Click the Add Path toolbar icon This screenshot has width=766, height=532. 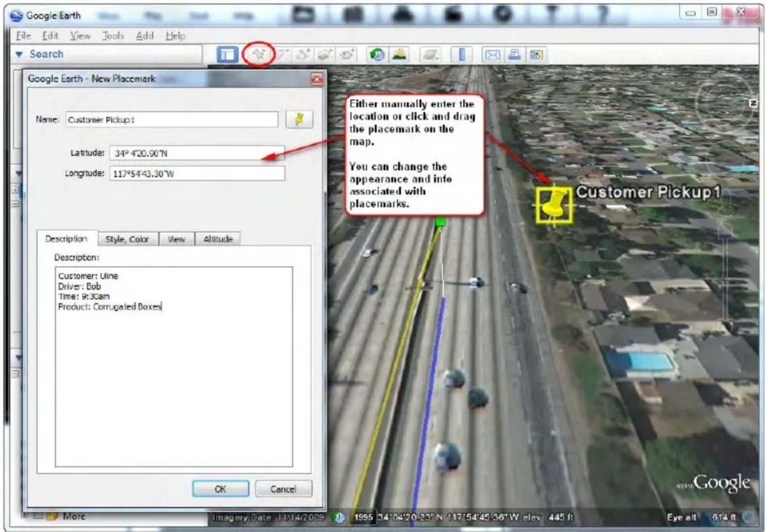point(303,54)
